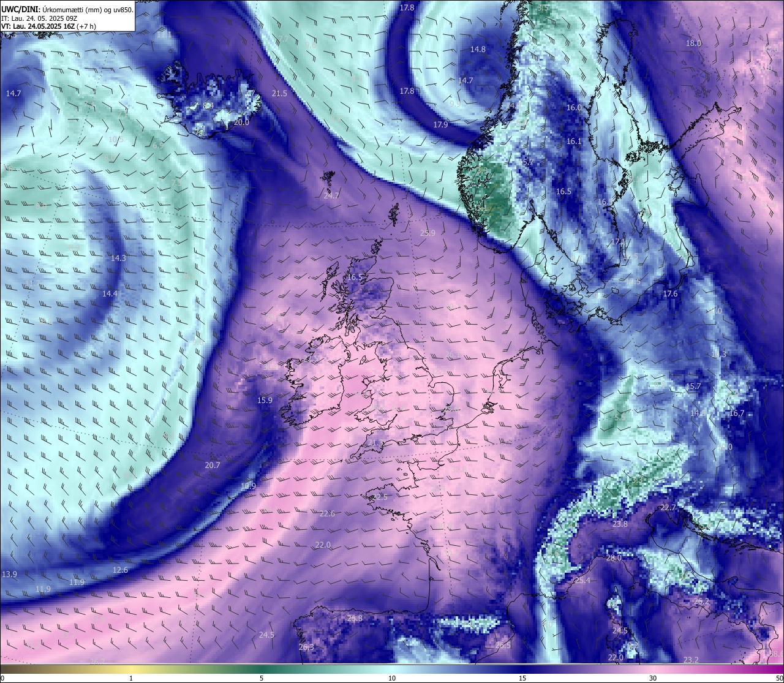This screenshot has width=784, height=683.
Task: Click the 22.7 value label
Action: click(668, 508)
